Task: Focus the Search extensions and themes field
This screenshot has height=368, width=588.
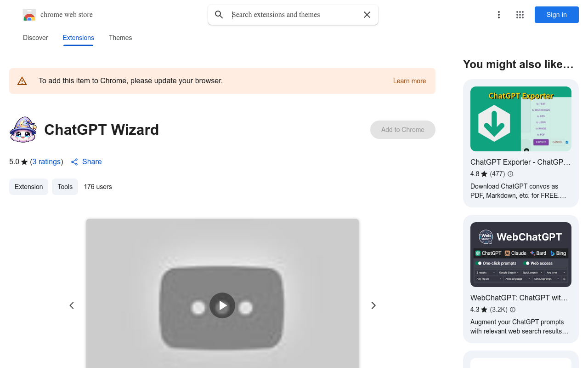Action: [294, 15]
